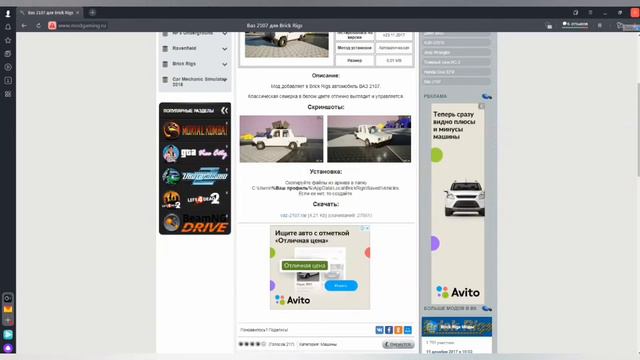Go back with the browser back arrow
Screen dimensions: 640x360
pos(24,26)
